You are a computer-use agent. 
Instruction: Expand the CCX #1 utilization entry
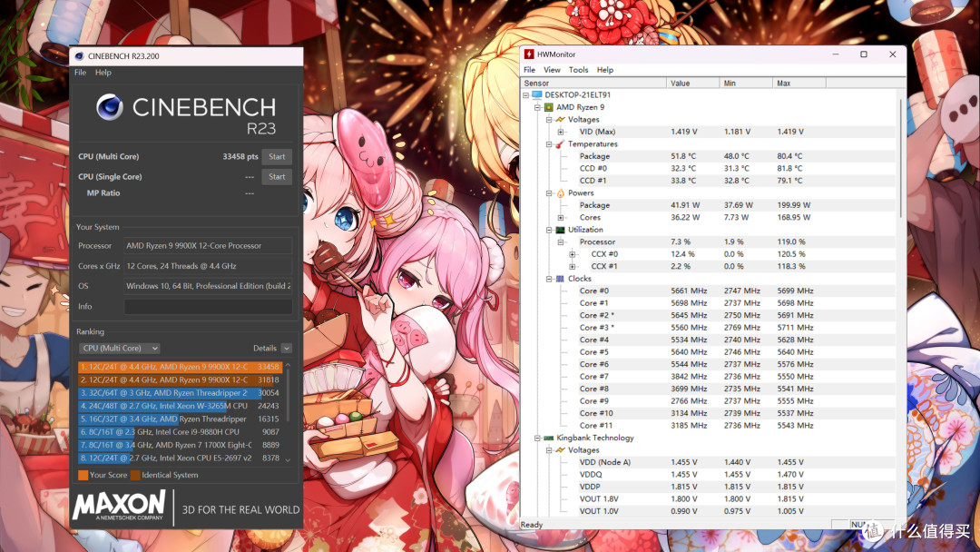[x=572, y=266]
